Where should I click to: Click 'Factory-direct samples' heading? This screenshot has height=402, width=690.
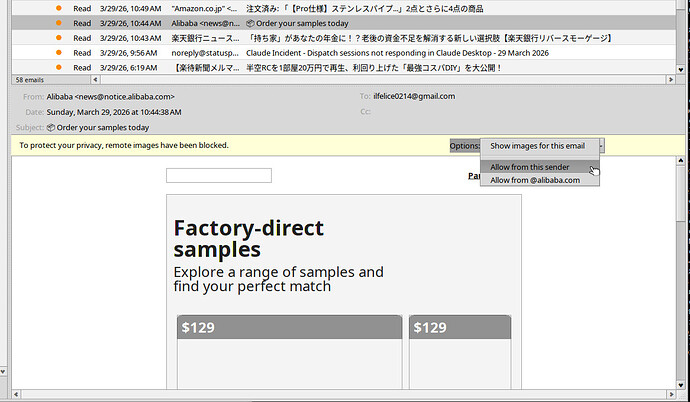coord(249,239)
